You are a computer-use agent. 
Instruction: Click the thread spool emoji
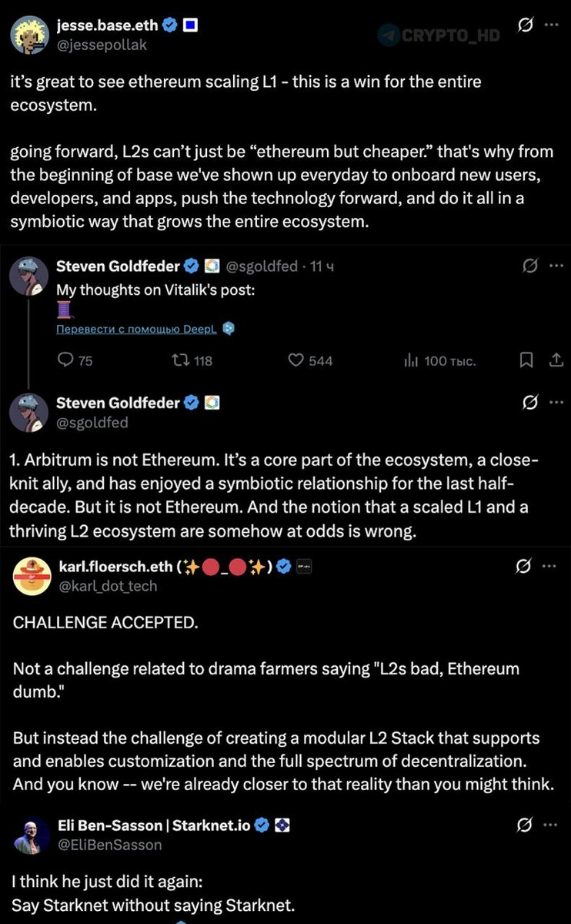tap(64, 310)
